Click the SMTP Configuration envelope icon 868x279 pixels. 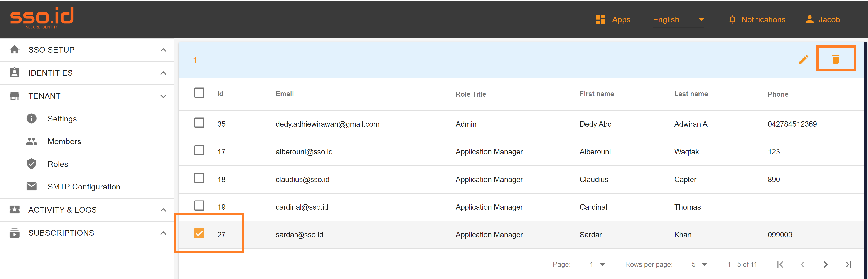tap(31, 187)
